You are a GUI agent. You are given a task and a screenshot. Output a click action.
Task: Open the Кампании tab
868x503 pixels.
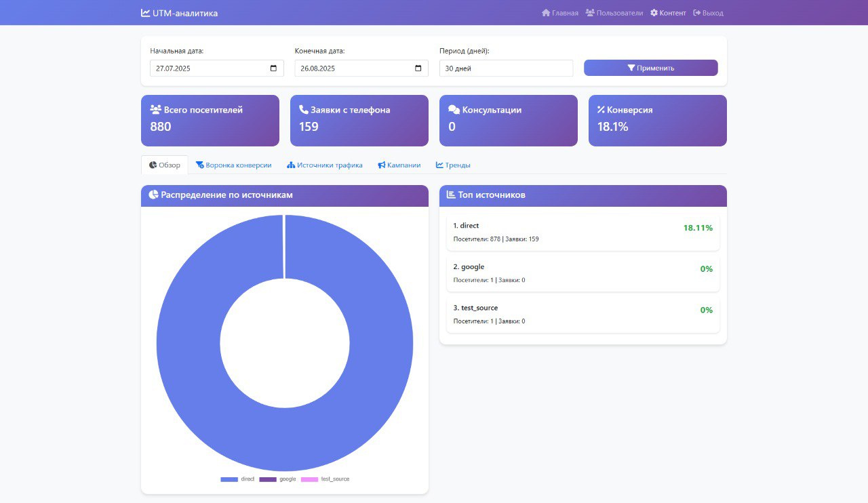[x=399, y=165]
